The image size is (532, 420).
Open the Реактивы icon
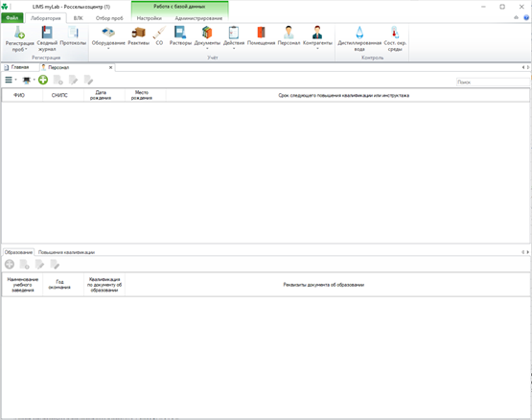(x=138, y=36)
